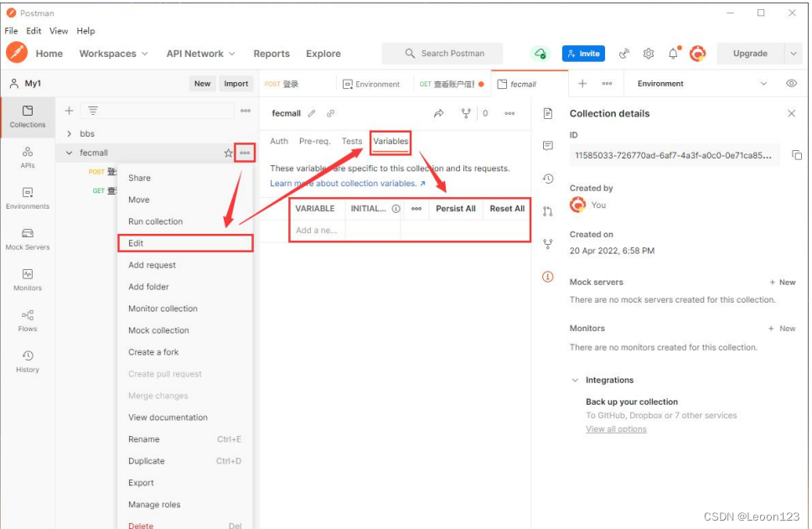The height and width of the screenshot is (529, 812).
Task: Click the cloud sync status icon
Action: [540, 54]
